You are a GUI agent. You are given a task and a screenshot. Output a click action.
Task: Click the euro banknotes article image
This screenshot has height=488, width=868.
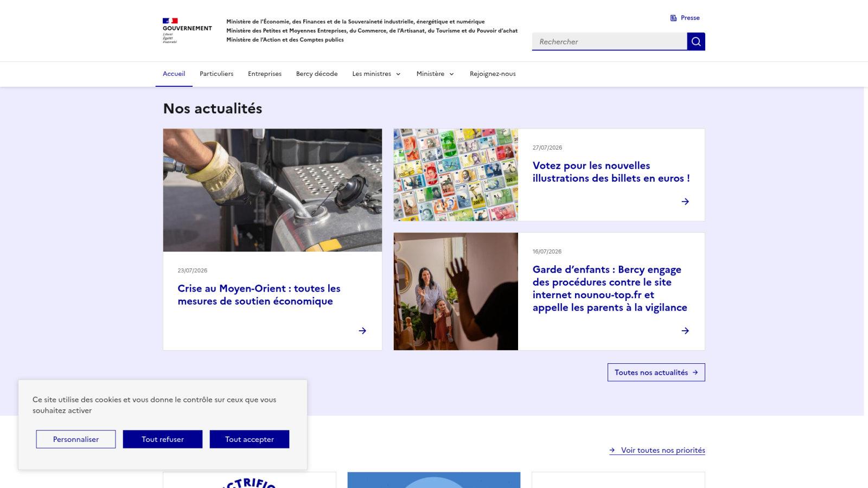pos(456,175)
